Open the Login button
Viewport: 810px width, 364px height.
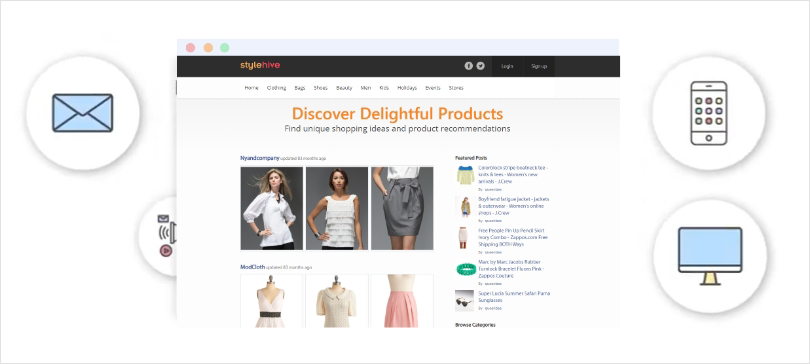507,66
